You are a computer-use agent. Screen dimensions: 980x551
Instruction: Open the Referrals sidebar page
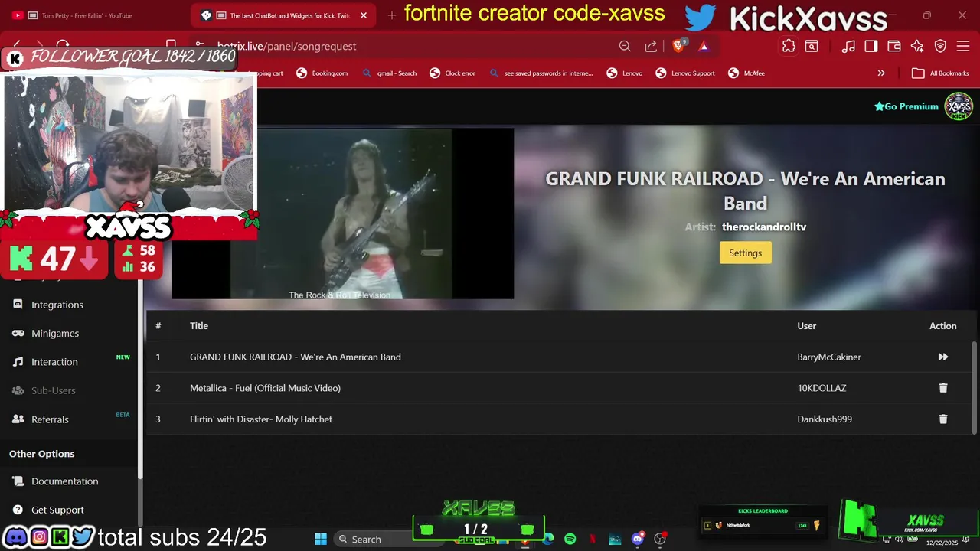tap(50, 419)
